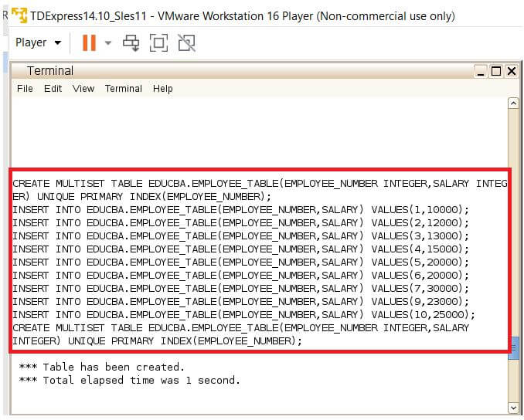Click the scrollbar down arrow
The image size is (524, 420).
(513, 408)
